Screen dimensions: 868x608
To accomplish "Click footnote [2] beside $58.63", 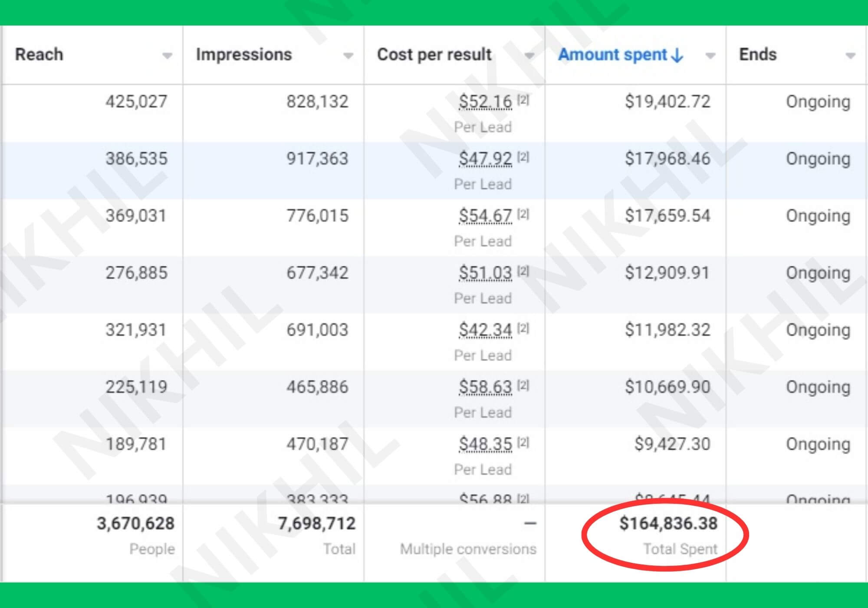I will click(523, 385).
